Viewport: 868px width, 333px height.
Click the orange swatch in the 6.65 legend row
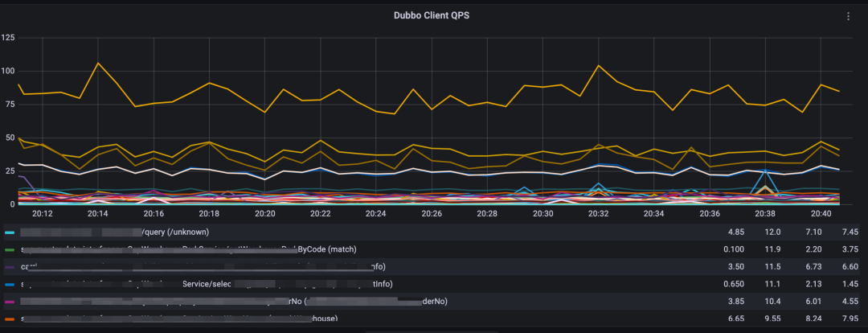[10, 319]
